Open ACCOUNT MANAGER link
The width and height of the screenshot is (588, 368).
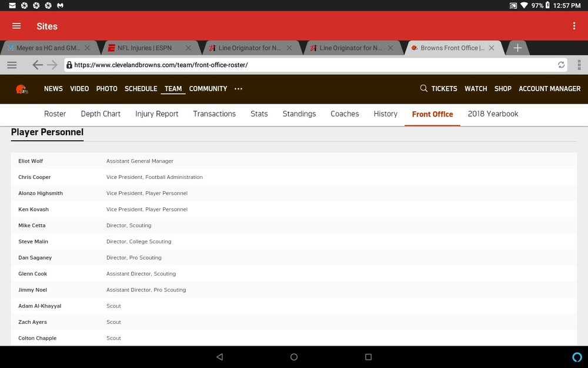point(550,89)
